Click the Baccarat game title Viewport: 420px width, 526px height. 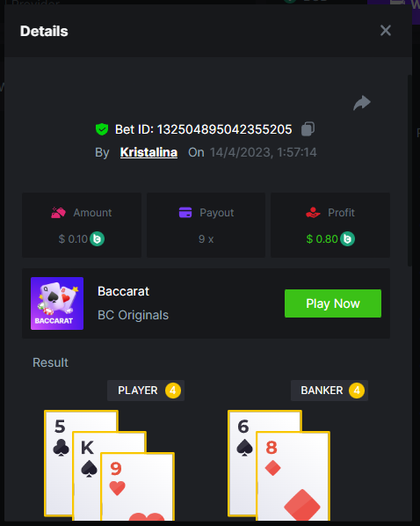(123, 291)
